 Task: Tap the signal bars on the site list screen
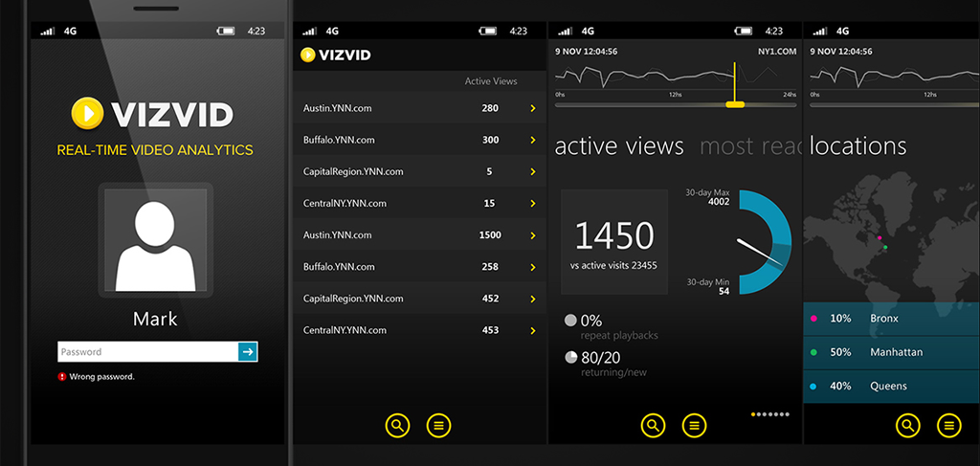310,31
